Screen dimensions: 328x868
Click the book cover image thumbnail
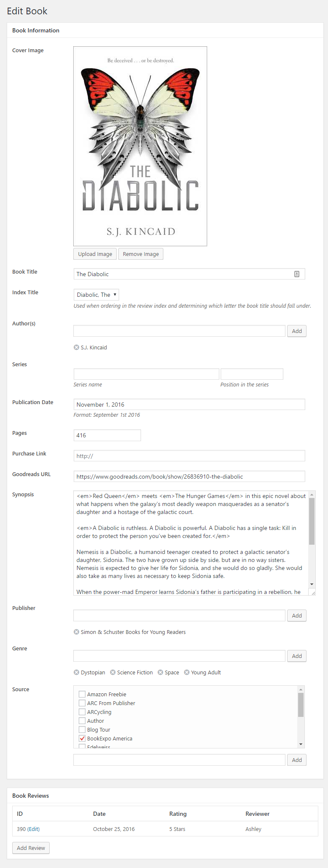point(140,146)
